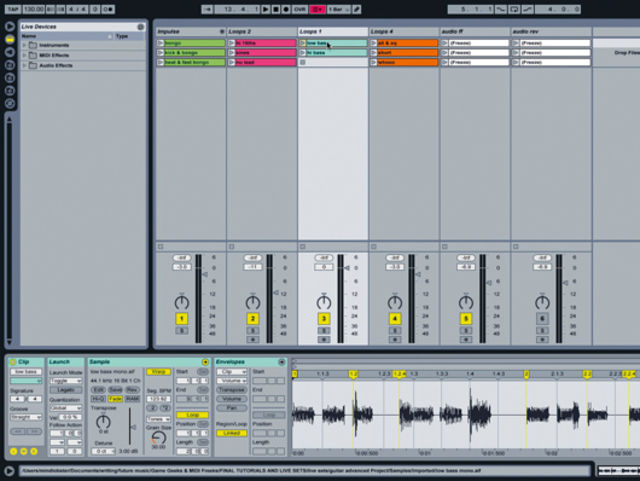Click top browser sidebar arrow icon
This screenshot has width=640, height=481.
point(9,27)
